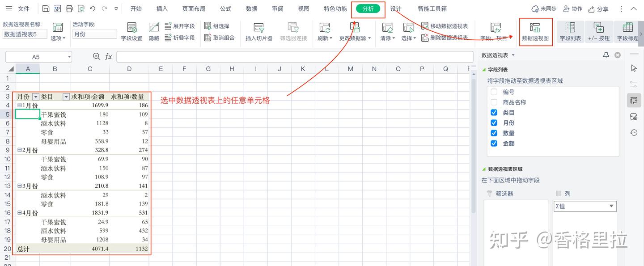Click the export/save-as PDF icon

(57, 8)
